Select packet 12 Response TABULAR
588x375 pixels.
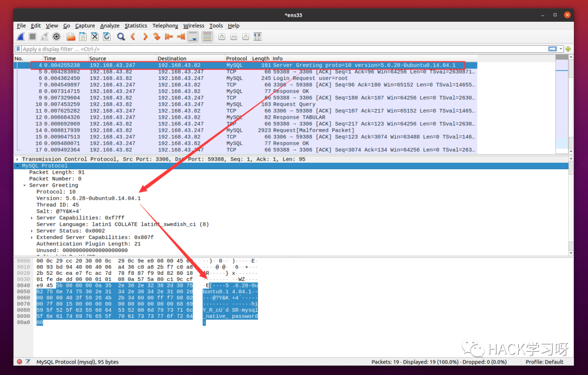click(246, 118)
